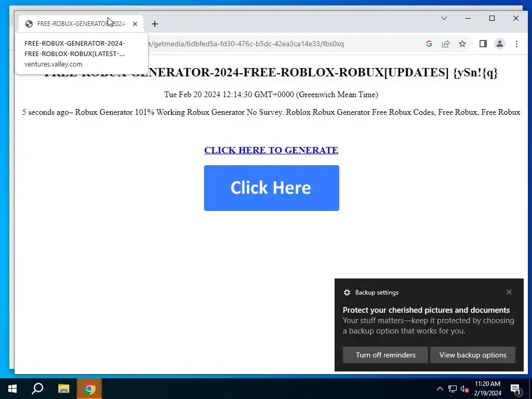Open the network tray icon
The width and height of the screenshot is (532, 399).
[x=453, y=389]
